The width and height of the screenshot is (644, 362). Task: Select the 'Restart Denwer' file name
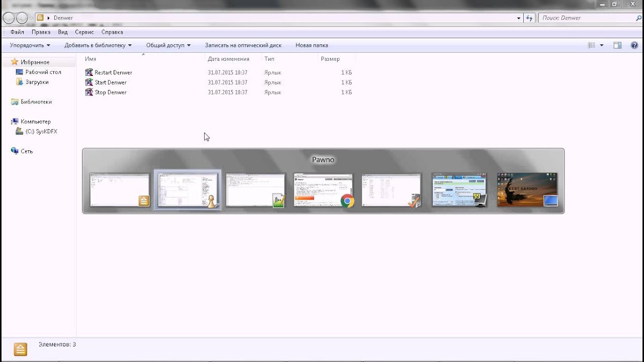coord(113,72)
